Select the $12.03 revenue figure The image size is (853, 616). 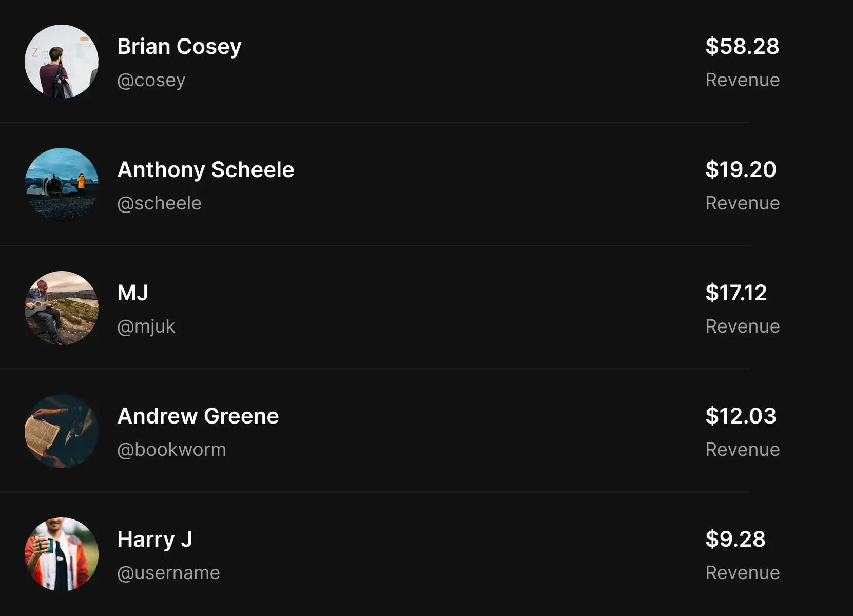click(x=741, y=416)
